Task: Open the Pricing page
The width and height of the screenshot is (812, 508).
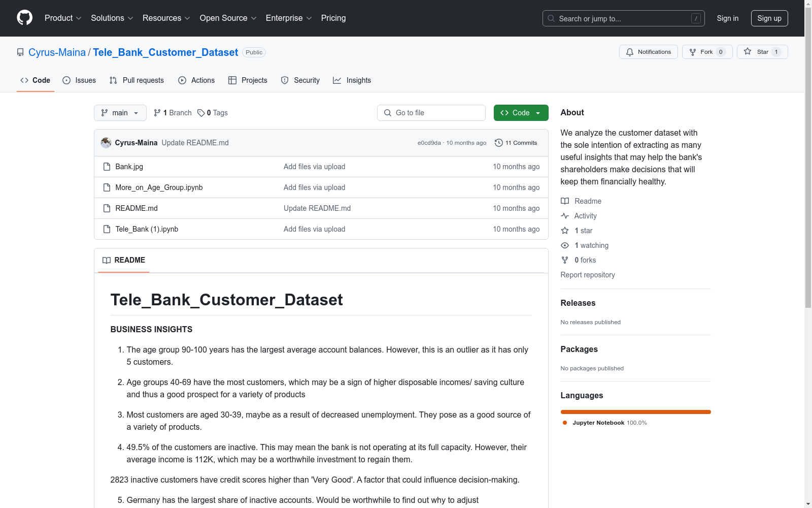Action: pyautogui.click(x=333, y=18)
